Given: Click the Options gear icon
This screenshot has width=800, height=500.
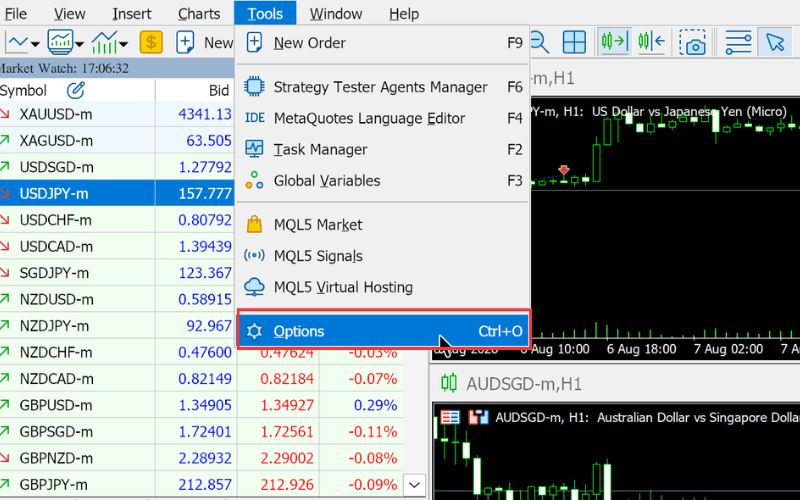Looking at the screenshot, I should click(x=254, y=331).
